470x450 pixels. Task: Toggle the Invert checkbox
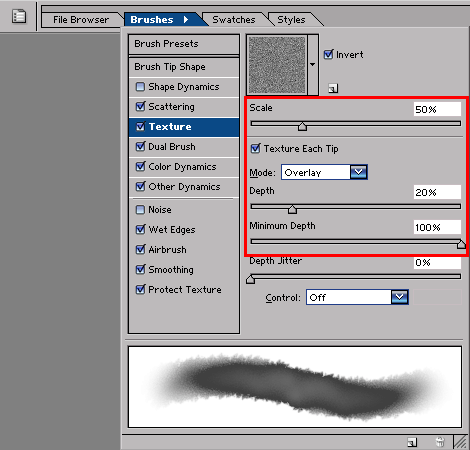[328, 54]
